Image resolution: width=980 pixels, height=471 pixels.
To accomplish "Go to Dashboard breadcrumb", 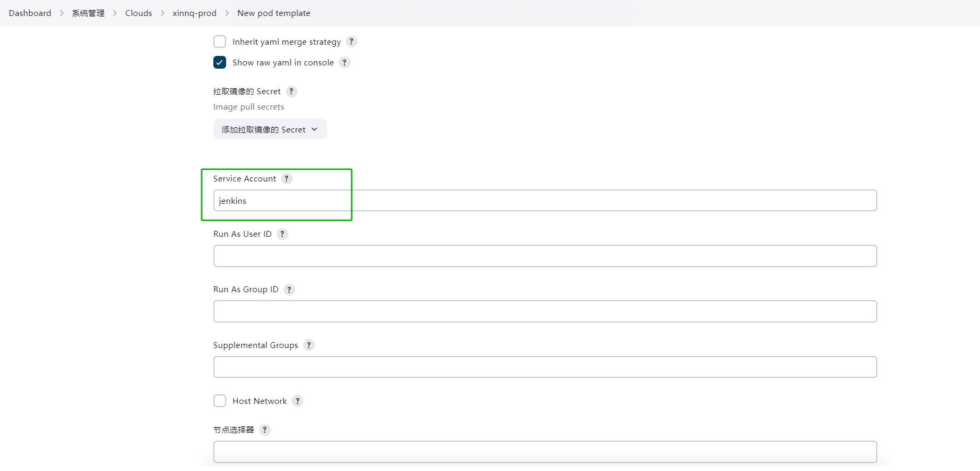I will point(30,13).
